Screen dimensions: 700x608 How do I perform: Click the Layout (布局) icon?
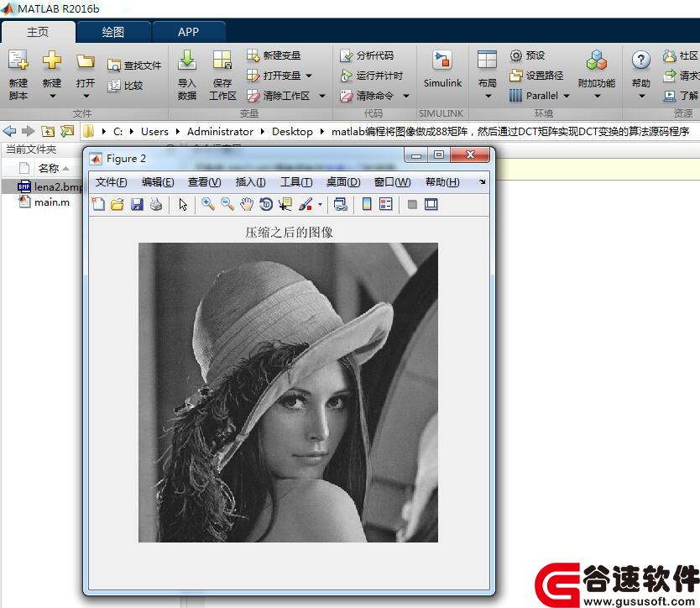point(487,60)
